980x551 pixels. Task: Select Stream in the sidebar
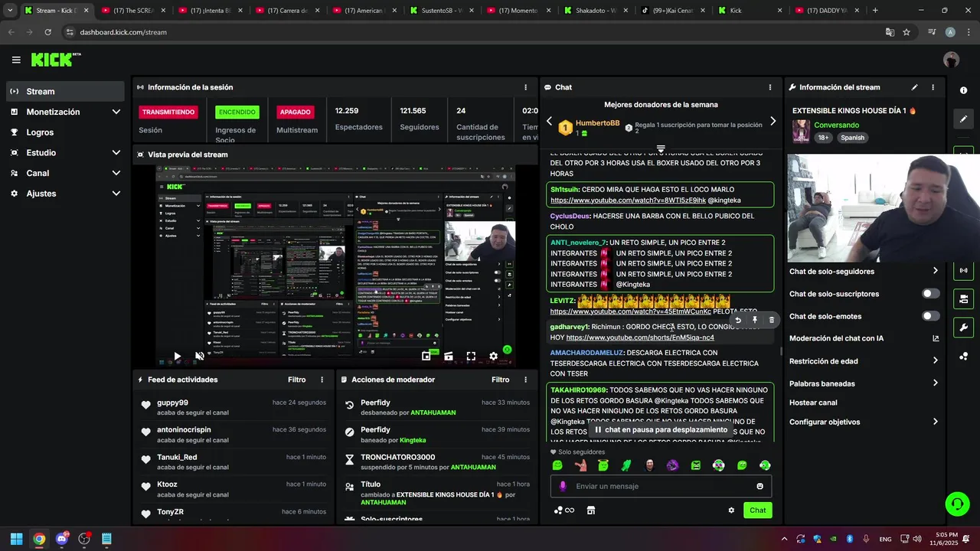click(x=65, y=91)
